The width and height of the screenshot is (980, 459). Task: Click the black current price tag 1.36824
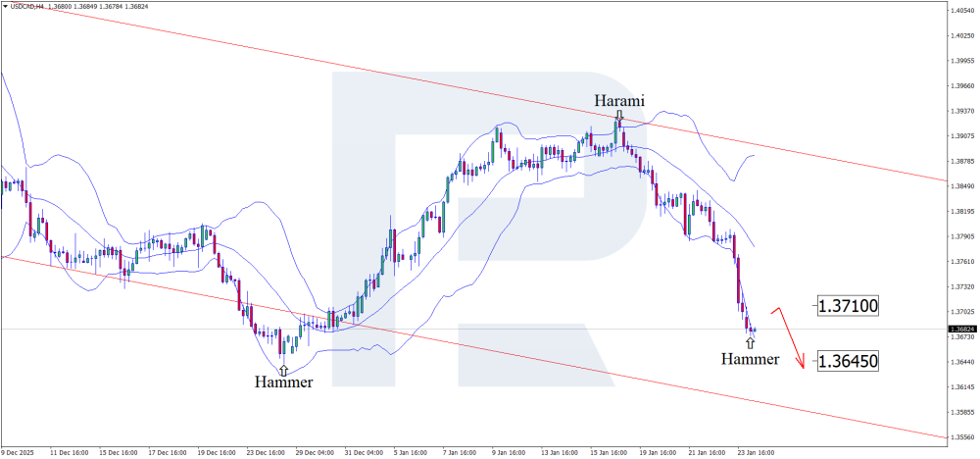coord(960,330)
